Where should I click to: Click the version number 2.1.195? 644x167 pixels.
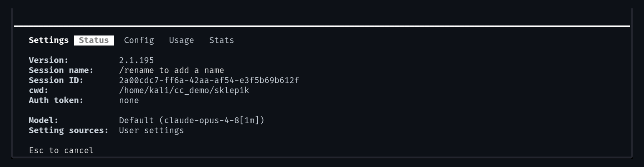pyautogui.click(x=137, y=61)
